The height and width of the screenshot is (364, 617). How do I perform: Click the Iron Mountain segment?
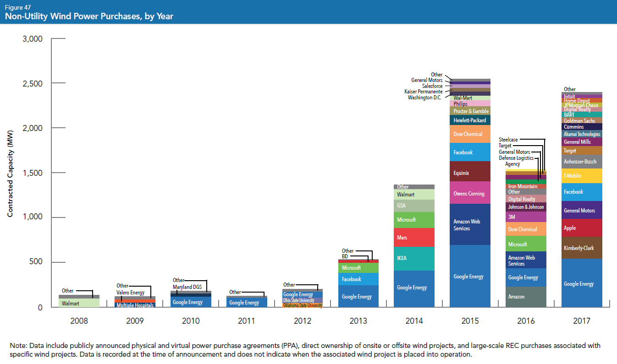coord(526,186)
